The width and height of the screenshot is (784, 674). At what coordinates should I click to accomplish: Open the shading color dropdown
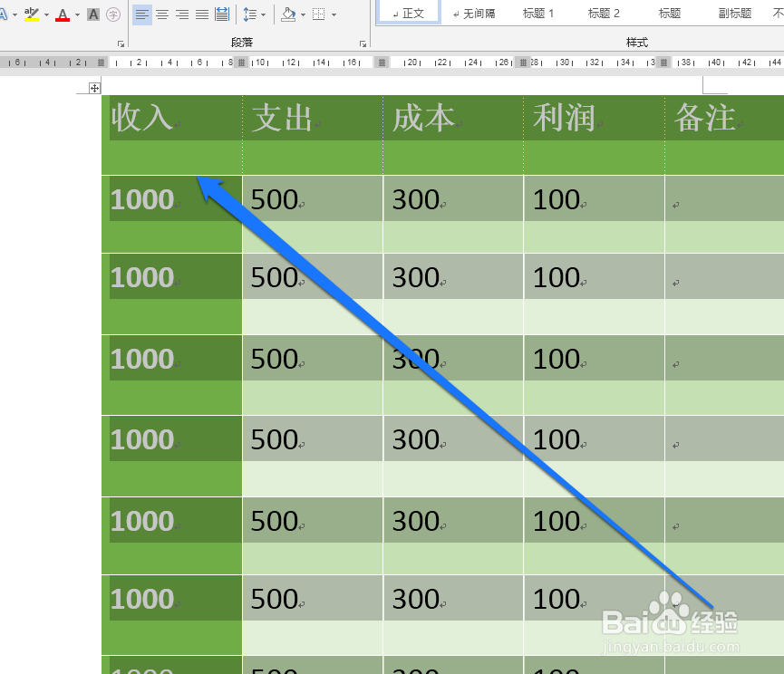click(303, 13)
